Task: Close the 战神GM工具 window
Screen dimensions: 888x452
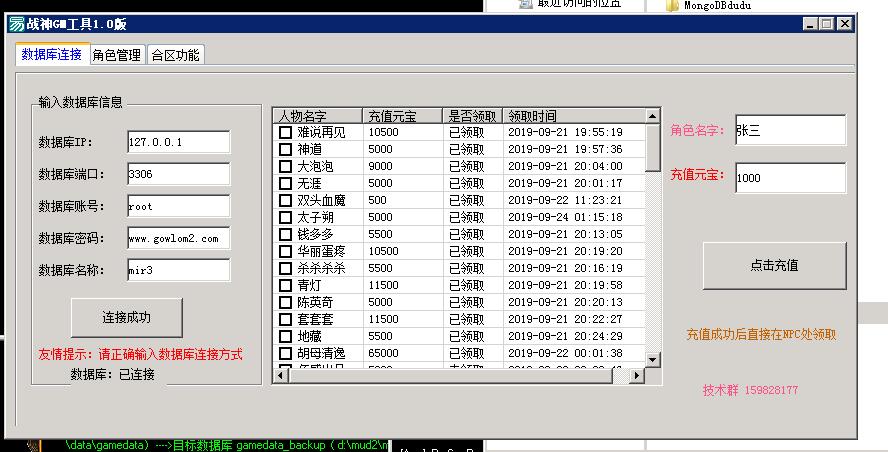Action: (x=845, y=25)
